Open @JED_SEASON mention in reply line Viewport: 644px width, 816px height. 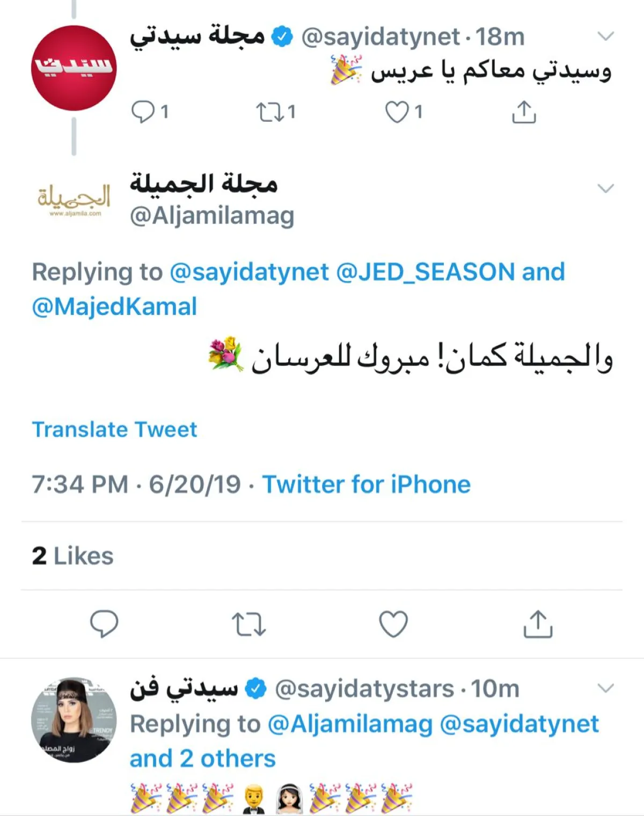[x=425, y=272]
